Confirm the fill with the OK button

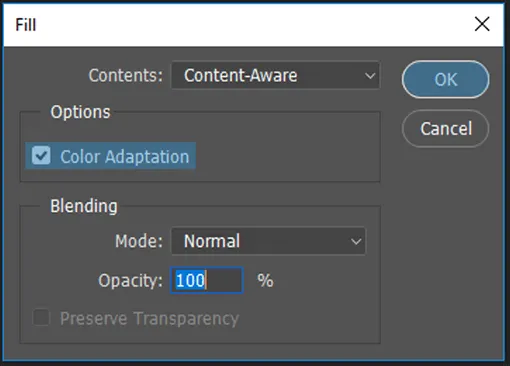pos(446,79)
